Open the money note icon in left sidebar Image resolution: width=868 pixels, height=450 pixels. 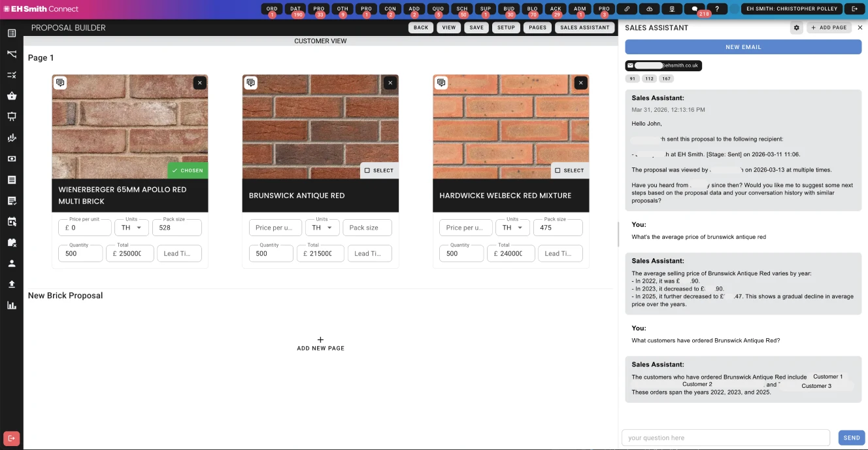click(x=12, y=159)
